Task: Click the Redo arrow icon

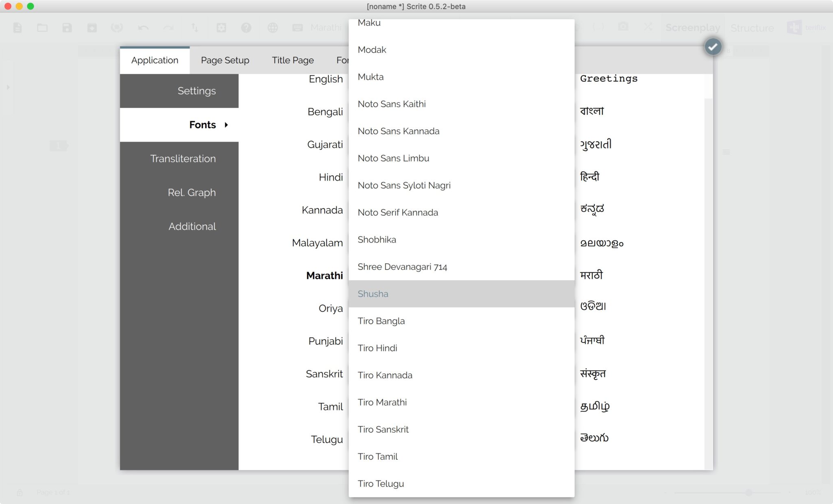Action: (168, 28)
